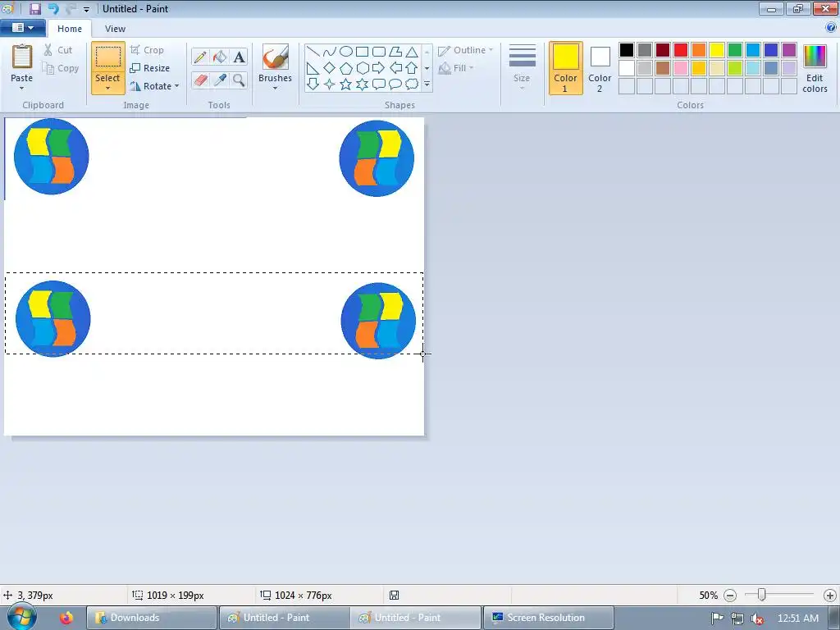
Task: Open the Resize dialog
Action: (x=150, y=68)
